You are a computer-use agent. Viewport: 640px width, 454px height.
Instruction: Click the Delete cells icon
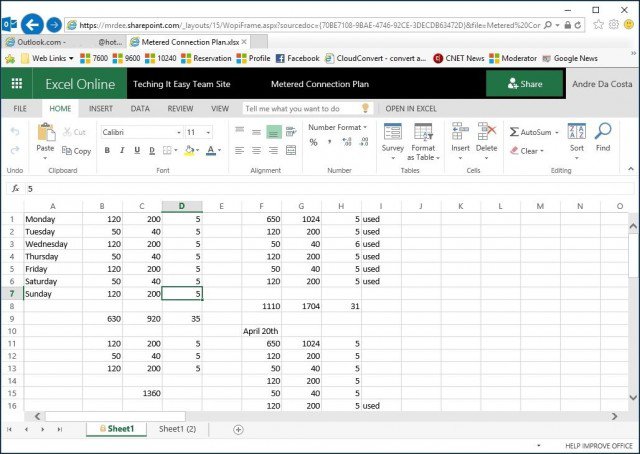487,132
